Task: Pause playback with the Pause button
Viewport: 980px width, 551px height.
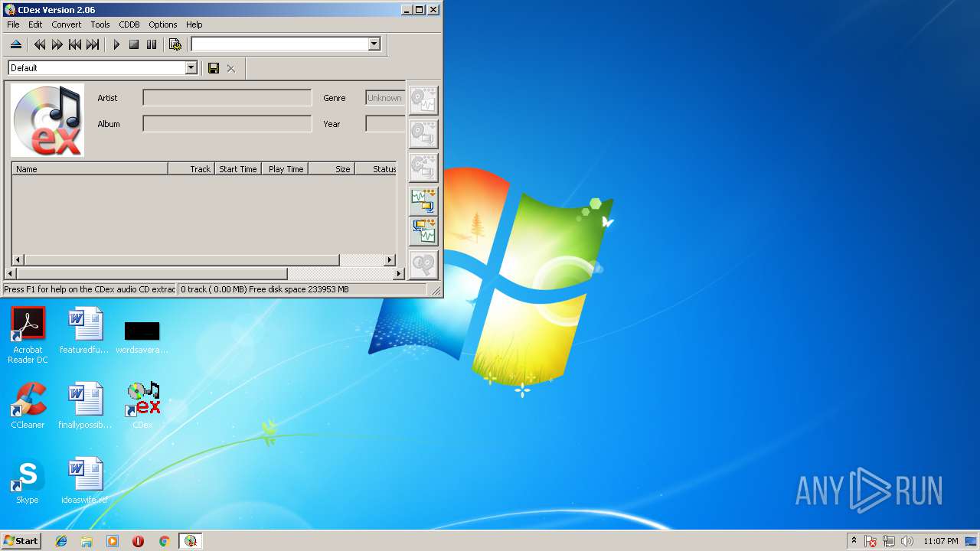Action: tap(151, 44)
